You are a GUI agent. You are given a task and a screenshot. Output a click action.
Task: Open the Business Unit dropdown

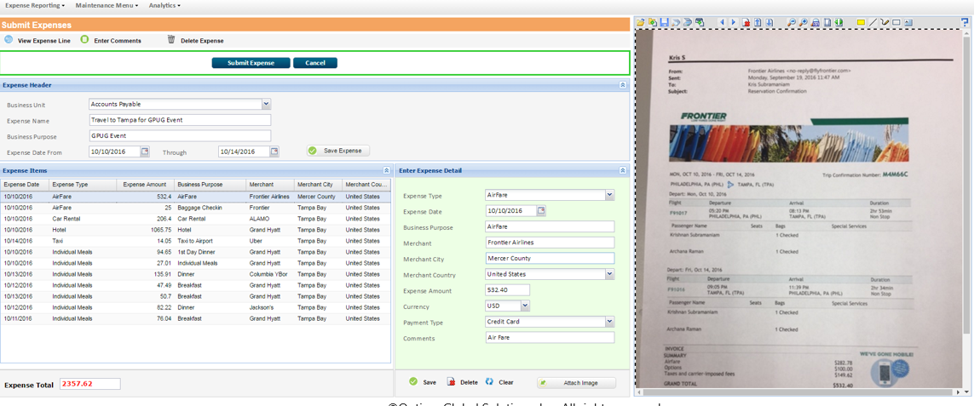click(266, 105)
